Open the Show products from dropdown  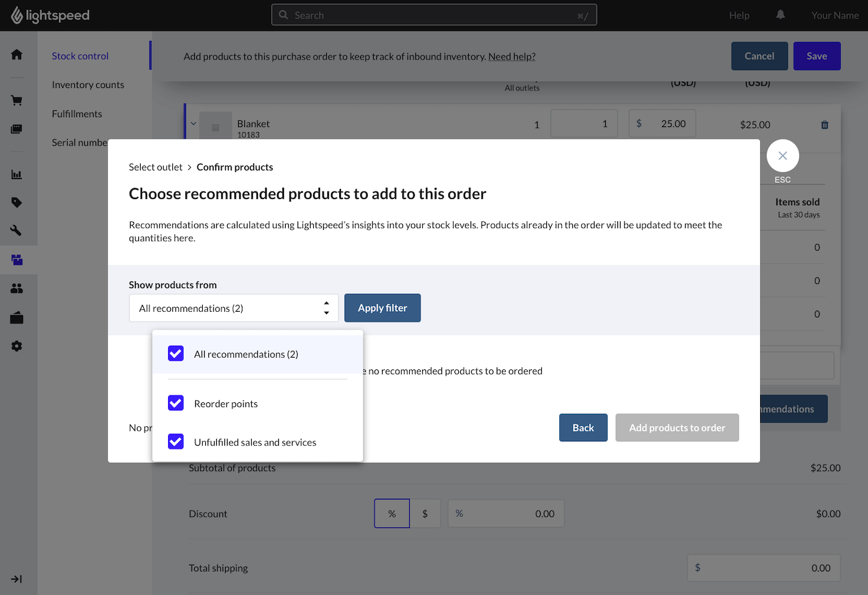(x=234, y=308)
